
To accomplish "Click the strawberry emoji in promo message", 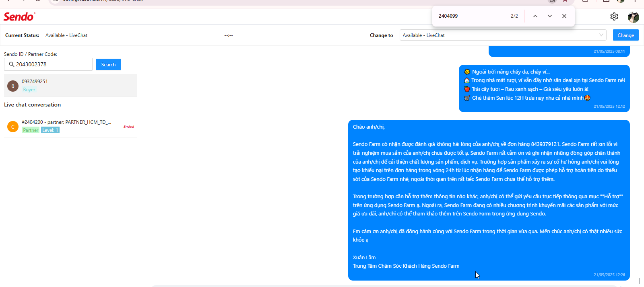I will pyautogui.click(x=467, y=89).
